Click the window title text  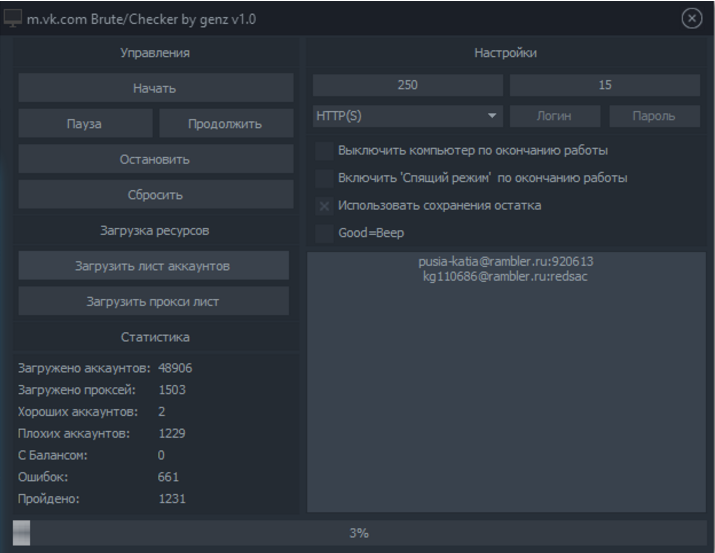point(141,19)
